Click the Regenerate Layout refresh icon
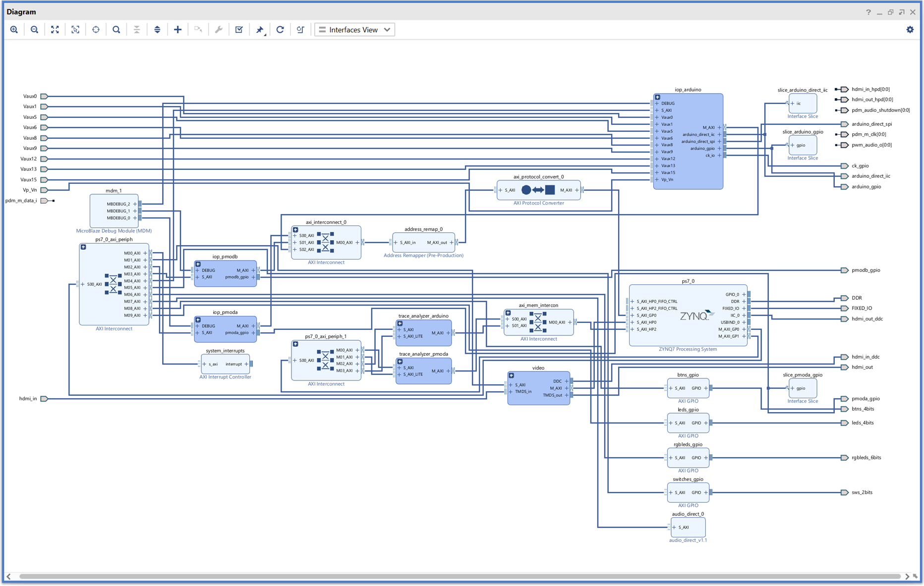The image size is (924, 586). point(280,30)
